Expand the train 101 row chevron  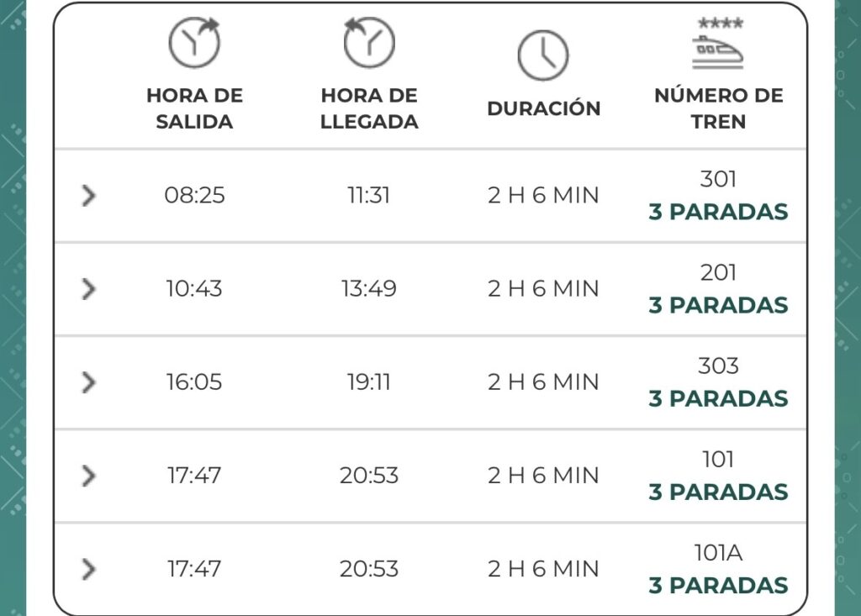(88, 476)
